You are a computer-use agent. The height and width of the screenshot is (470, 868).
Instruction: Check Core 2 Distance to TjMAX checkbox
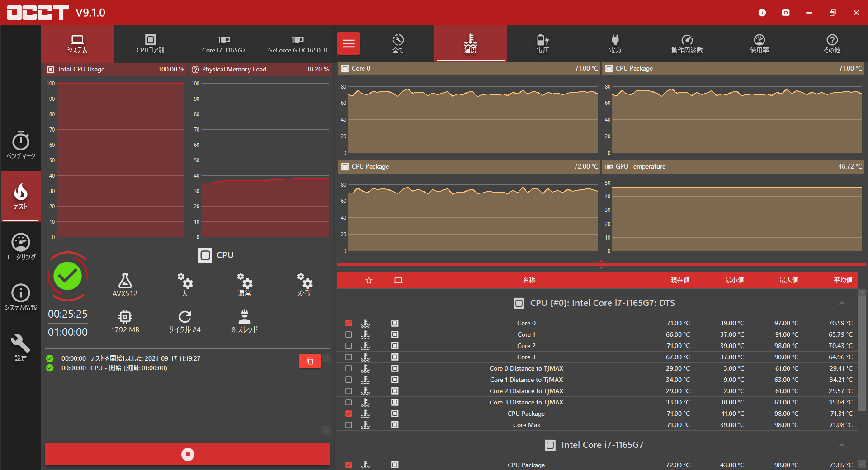click(349, 391)
